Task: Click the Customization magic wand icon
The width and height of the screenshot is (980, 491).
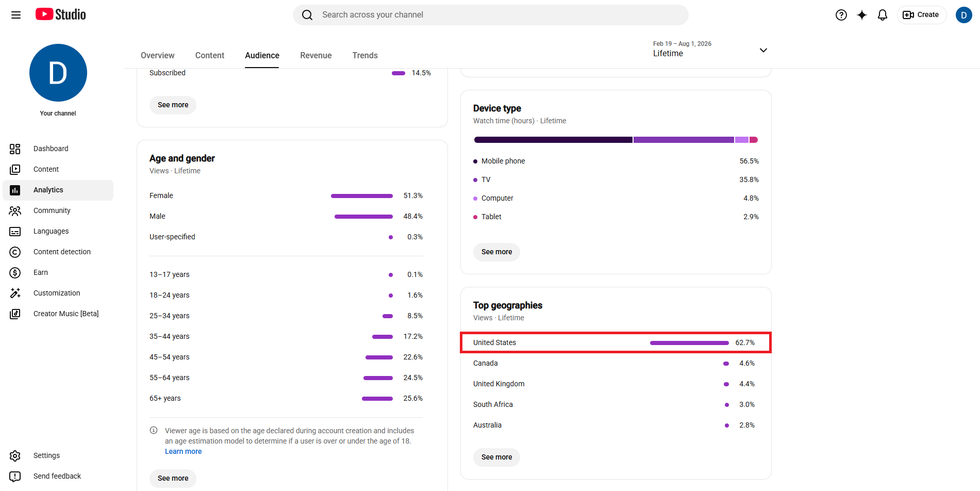Action: pos(15,293)
